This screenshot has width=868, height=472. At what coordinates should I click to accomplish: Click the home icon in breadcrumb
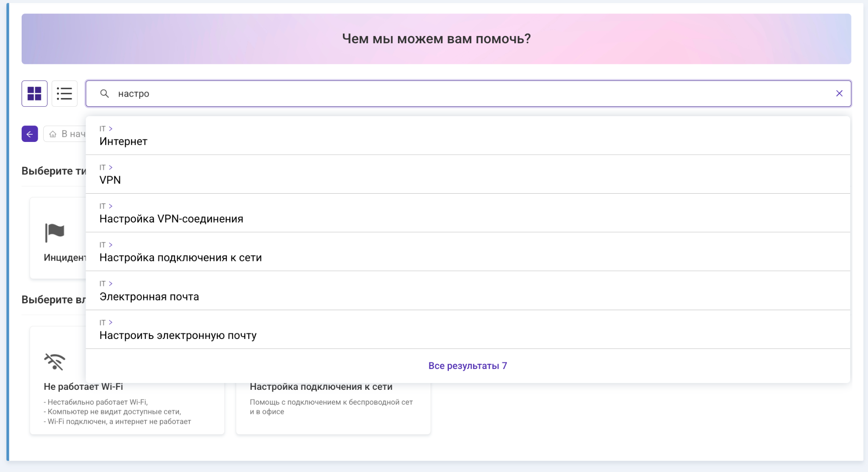click(x=53, y=134)
